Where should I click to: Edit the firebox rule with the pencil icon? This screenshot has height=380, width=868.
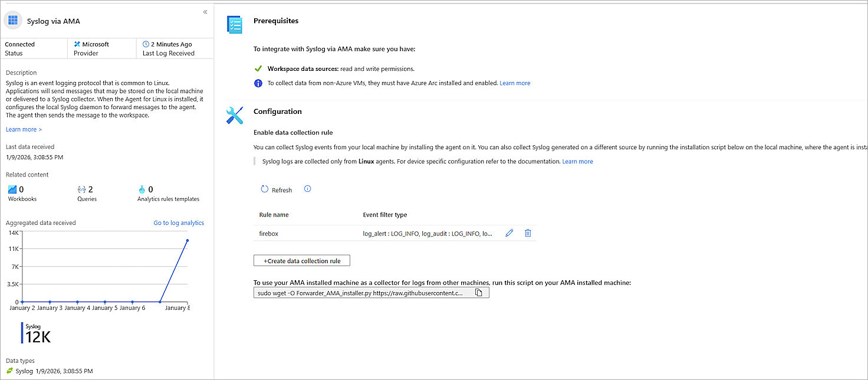coord(509,233)
